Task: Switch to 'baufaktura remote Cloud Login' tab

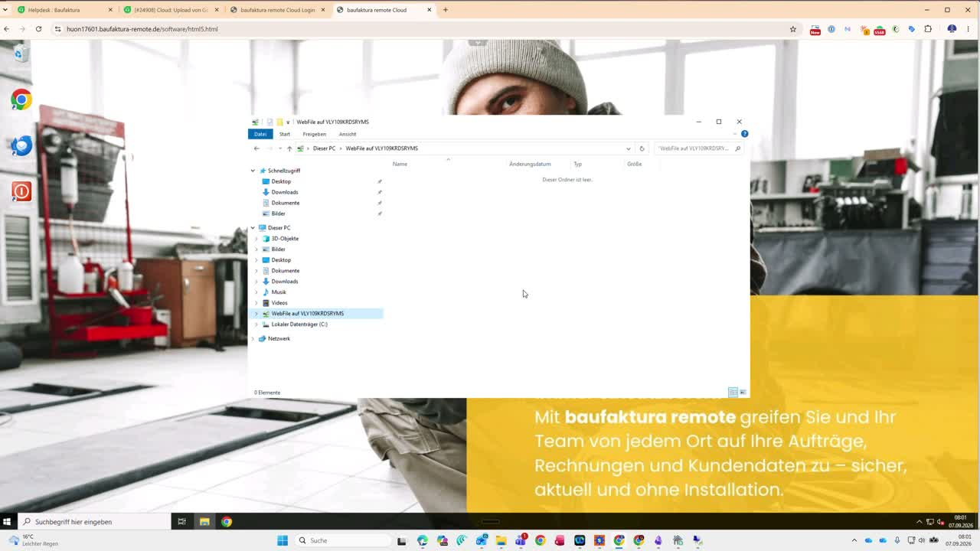Action: click(277, 10)
